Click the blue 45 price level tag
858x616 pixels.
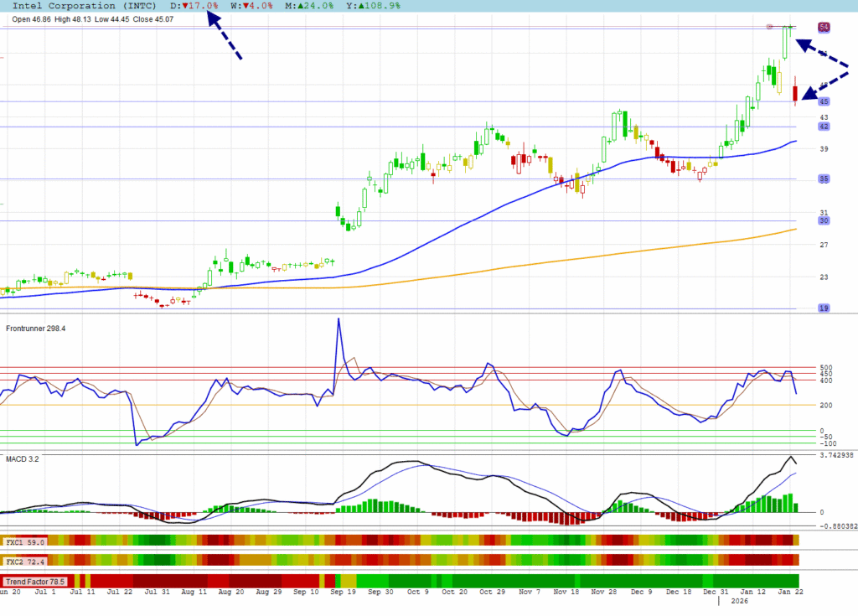pyautogui.click(x=824, y=101)
